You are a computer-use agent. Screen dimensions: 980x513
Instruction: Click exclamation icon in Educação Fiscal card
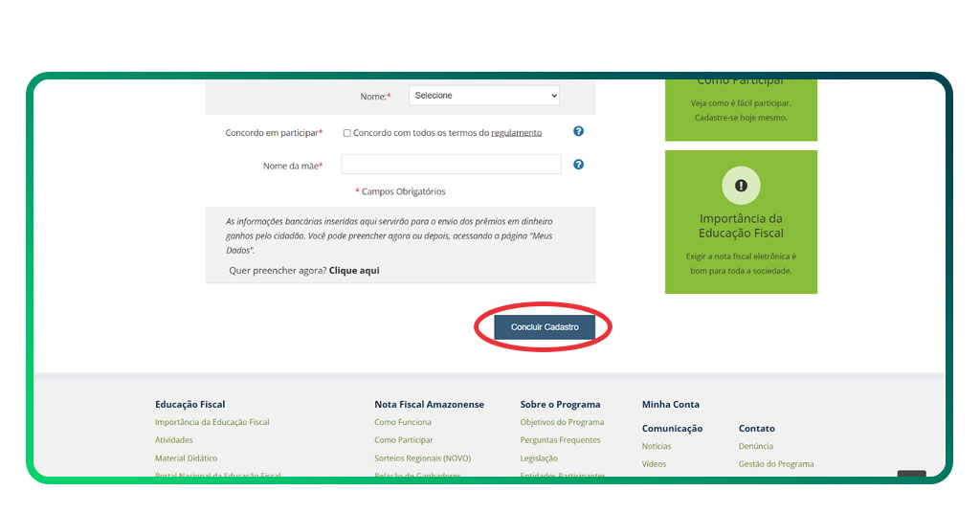pyautogui.click(x=741, y=186)
